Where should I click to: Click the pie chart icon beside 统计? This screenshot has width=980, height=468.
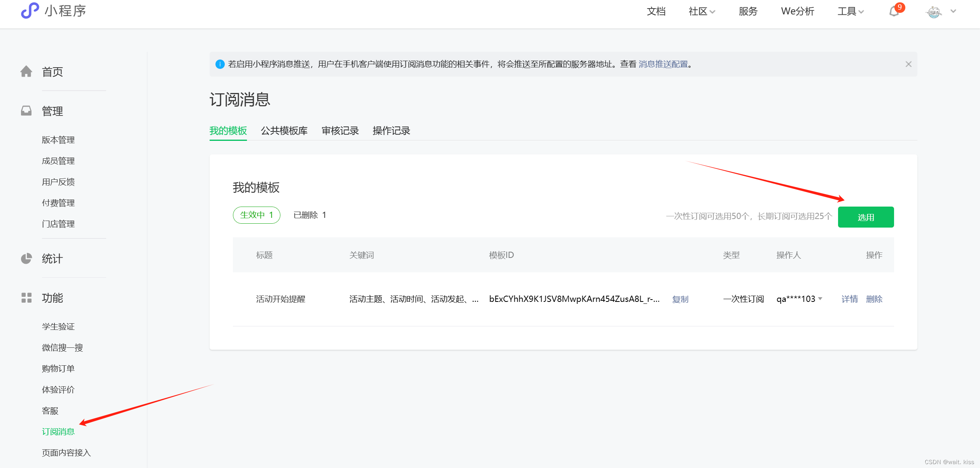tap(26, 259)
